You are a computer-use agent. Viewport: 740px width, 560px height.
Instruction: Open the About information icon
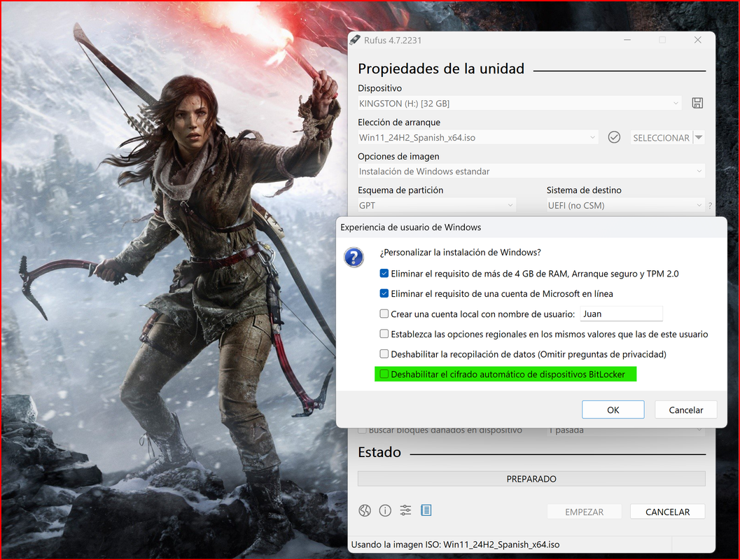(x=385, y=510)
